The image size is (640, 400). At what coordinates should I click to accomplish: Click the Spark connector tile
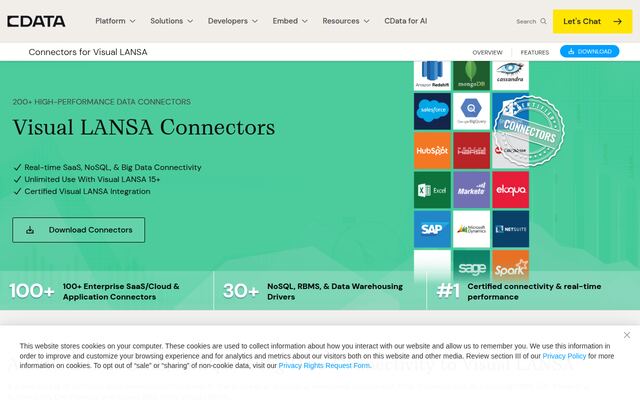point(511,267)
